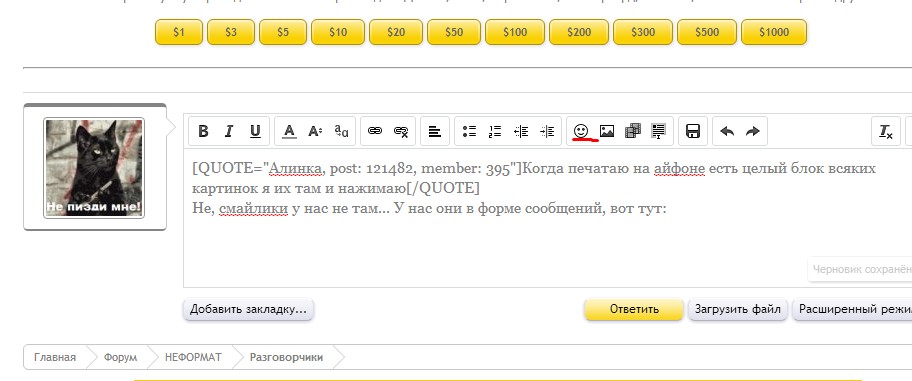This screenshot has height=381, width=912.
Task: Remove text formatting
Action: pos(886,131)
